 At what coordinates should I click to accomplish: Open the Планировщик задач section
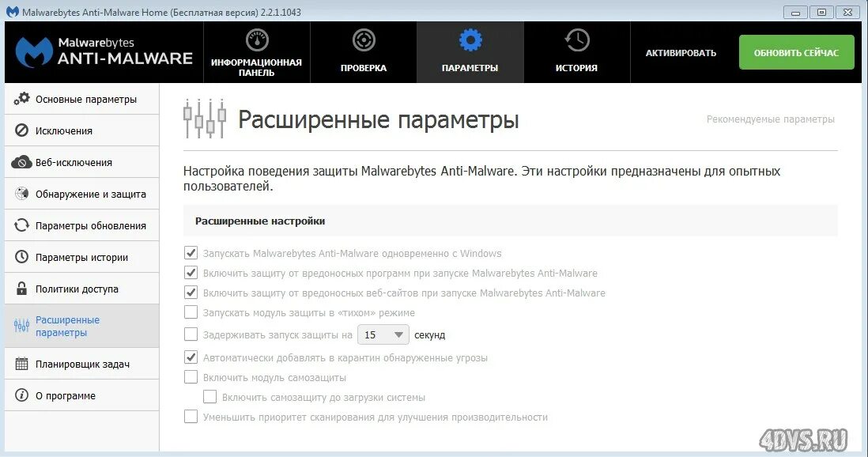point(82,364)
